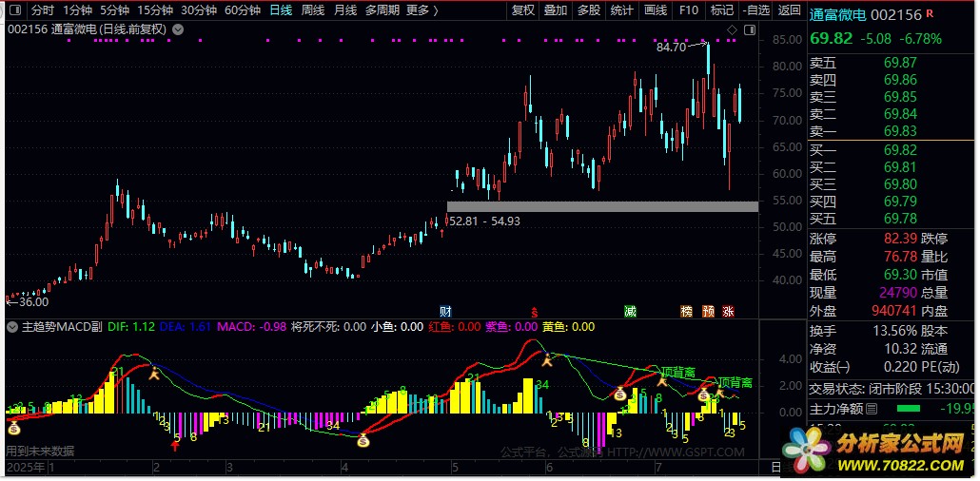Image resolution: width=980 pixels, height=481 pixels.
Task: Click the 52.81 - 54.93 gap label
Action: pos(485,221)
